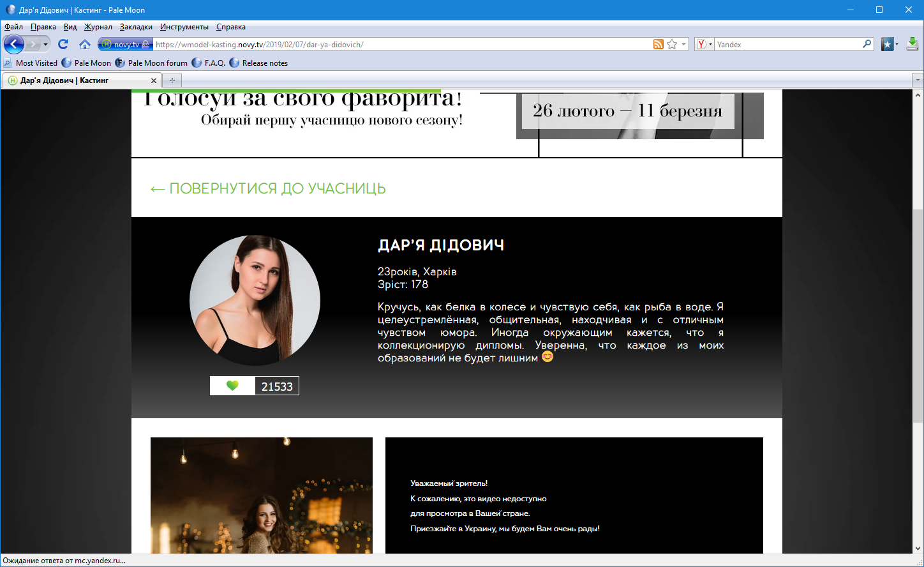Open the back/forward history dropdown arrow
Screen dimensions: 924x567
[46, 44]
